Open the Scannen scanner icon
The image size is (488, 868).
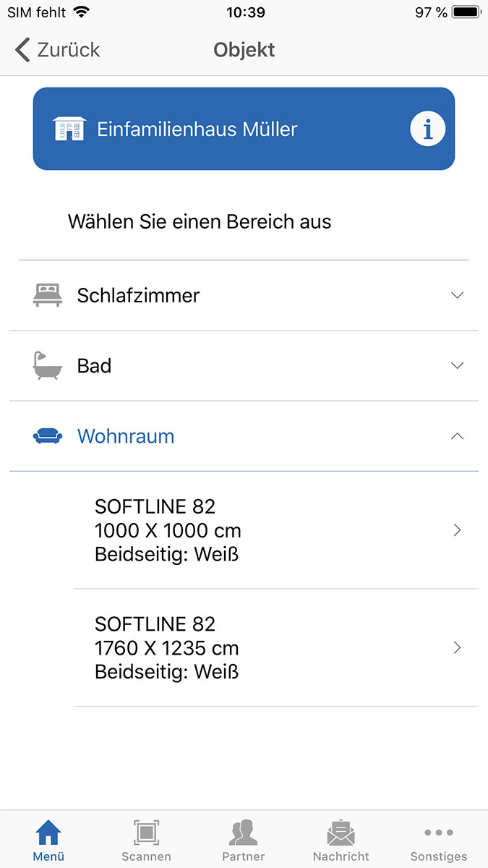[x=146, y=833]
